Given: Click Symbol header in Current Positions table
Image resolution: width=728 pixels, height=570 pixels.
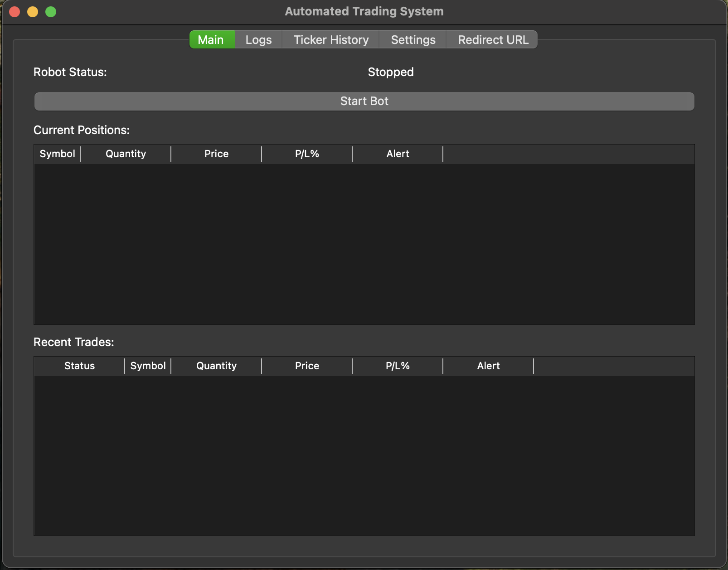Looking at the screenshot, I should click(x=57, y=154).
